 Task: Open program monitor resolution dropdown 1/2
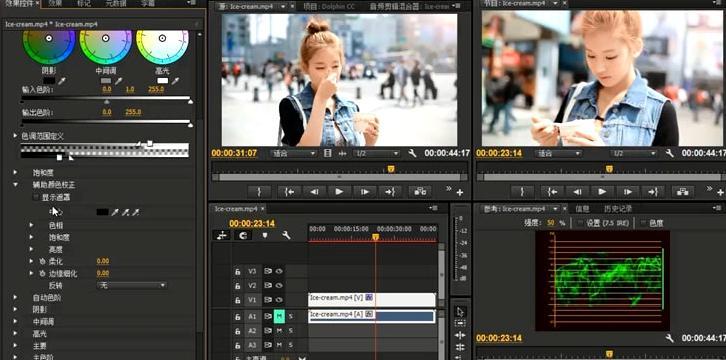633,153
